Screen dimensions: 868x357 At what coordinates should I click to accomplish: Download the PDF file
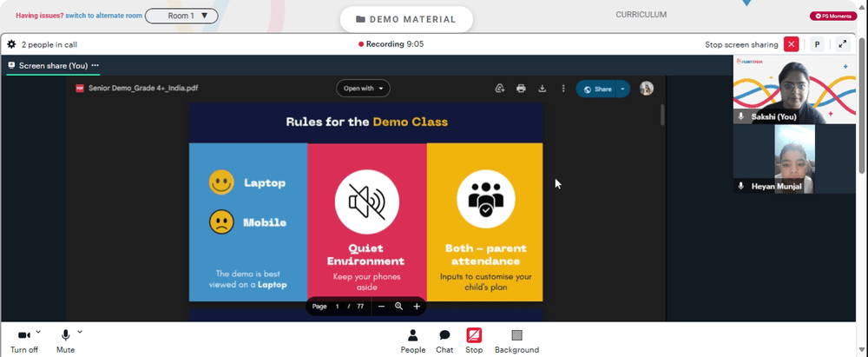542,88
